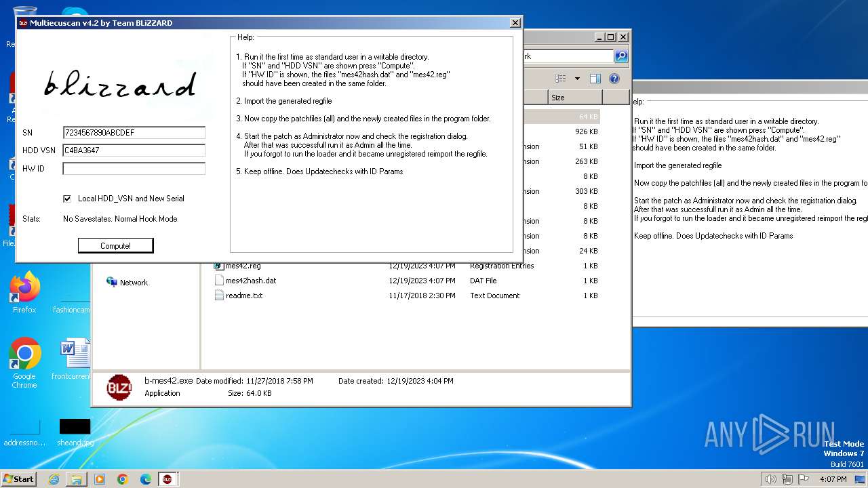Focus the HDD VSN input field

tap(134, 150)
